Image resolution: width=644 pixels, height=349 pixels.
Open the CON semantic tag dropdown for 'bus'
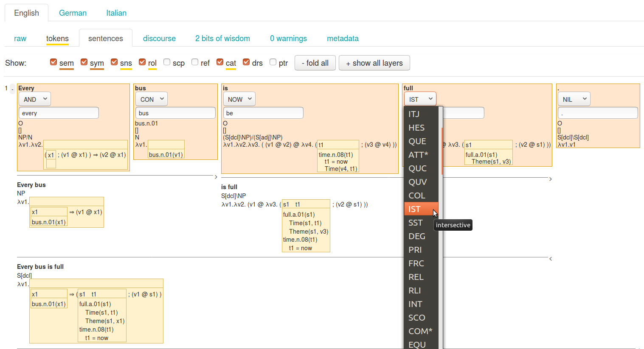[152, 99]
